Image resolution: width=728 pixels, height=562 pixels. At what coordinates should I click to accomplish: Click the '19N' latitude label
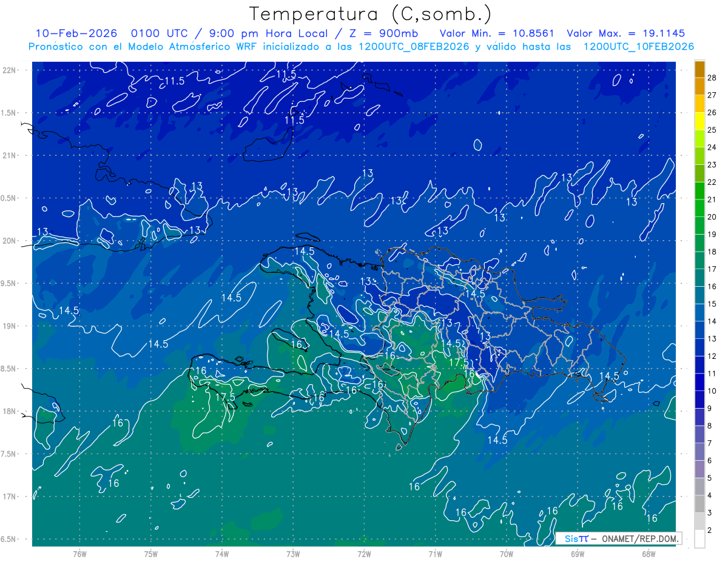[10, 326]
